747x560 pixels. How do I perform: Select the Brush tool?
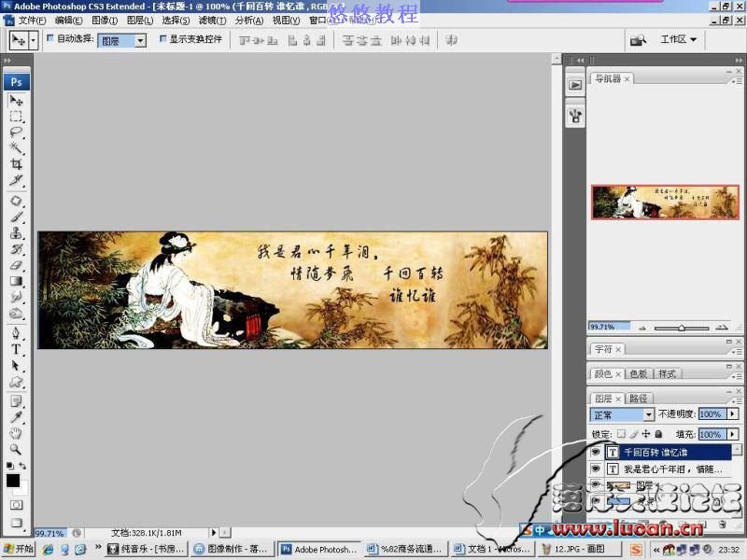click(x=16, y=217)
